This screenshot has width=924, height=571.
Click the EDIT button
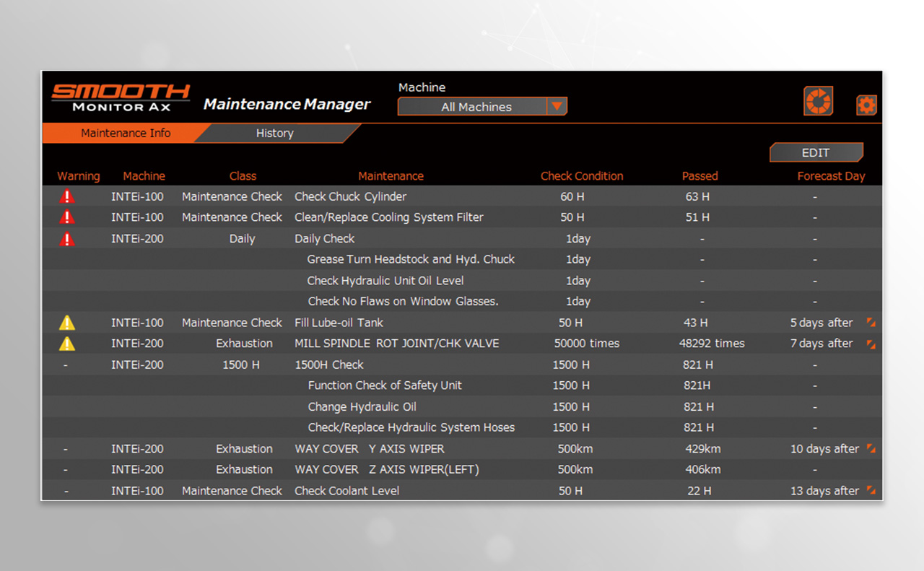(816, 152)
